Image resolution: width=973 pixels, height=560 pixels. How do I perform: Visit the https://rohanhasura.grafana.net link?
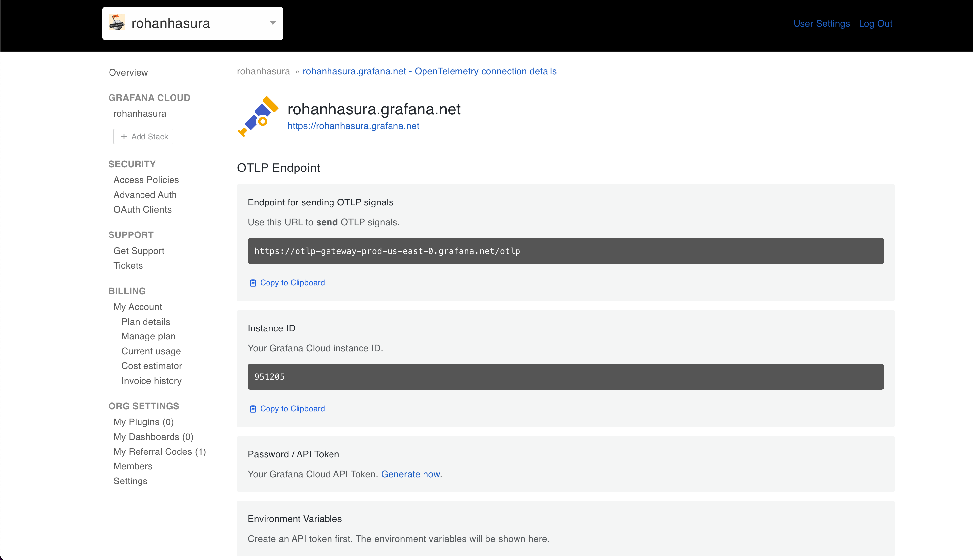[x=354, y=126]
